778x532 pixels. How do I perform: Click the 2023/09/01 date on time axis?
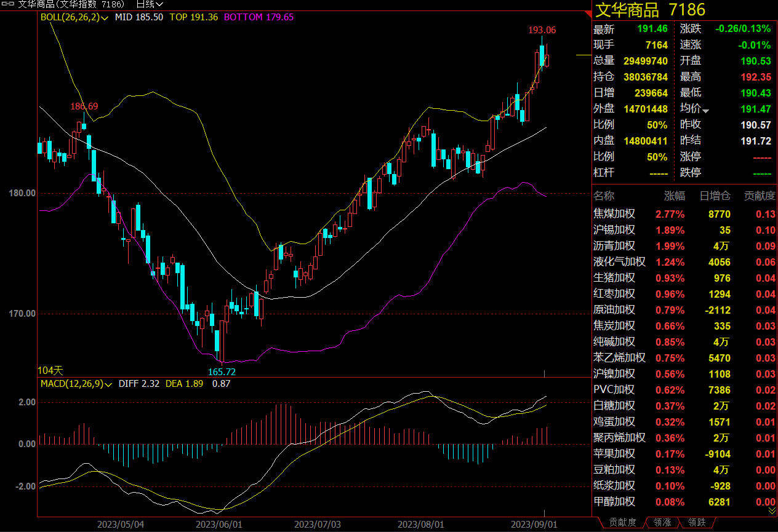tap(535, 525)
